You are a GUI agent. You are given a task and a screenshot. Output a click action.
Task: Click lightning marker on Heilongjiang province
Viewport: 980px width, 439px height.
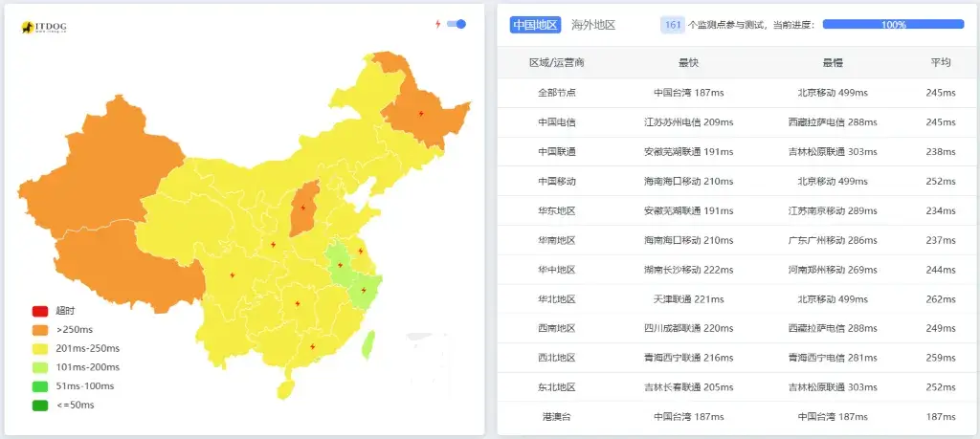point(421,114)
